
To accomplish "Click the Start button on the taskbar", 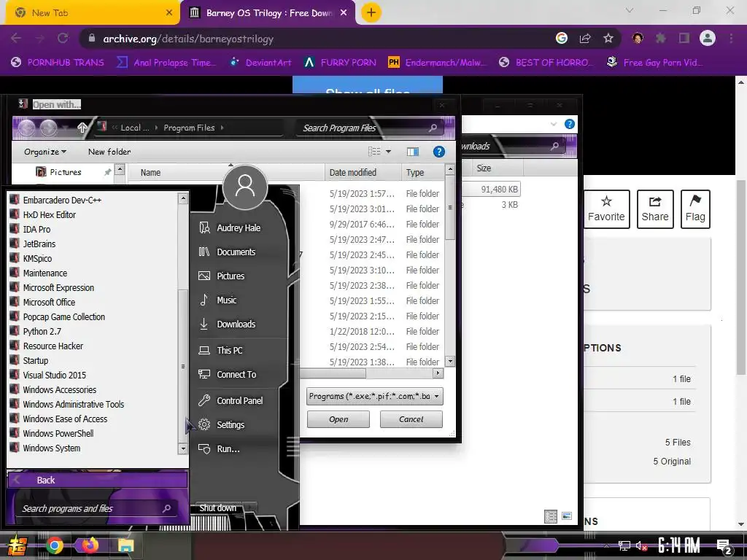I will point(18,546).
